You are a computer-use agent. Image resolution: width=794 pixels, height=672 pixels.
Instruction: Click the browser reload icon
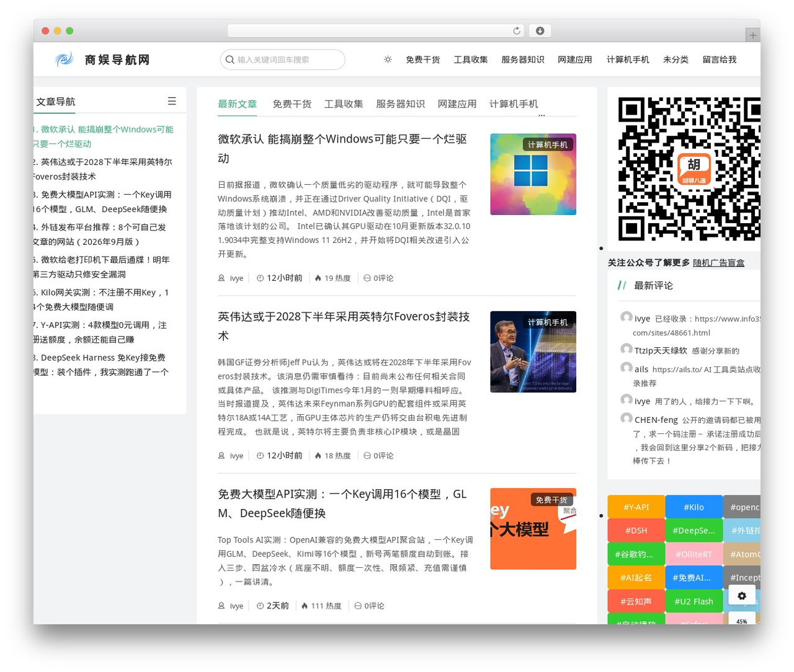point(517,30)
